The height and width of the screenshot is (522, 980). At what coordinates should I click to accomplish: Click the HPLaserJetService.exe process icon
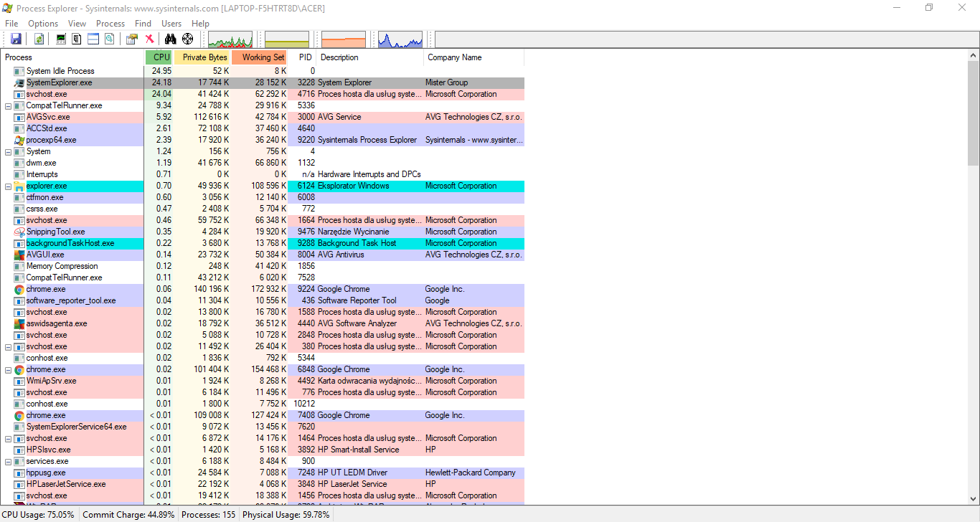click(19, 484)
